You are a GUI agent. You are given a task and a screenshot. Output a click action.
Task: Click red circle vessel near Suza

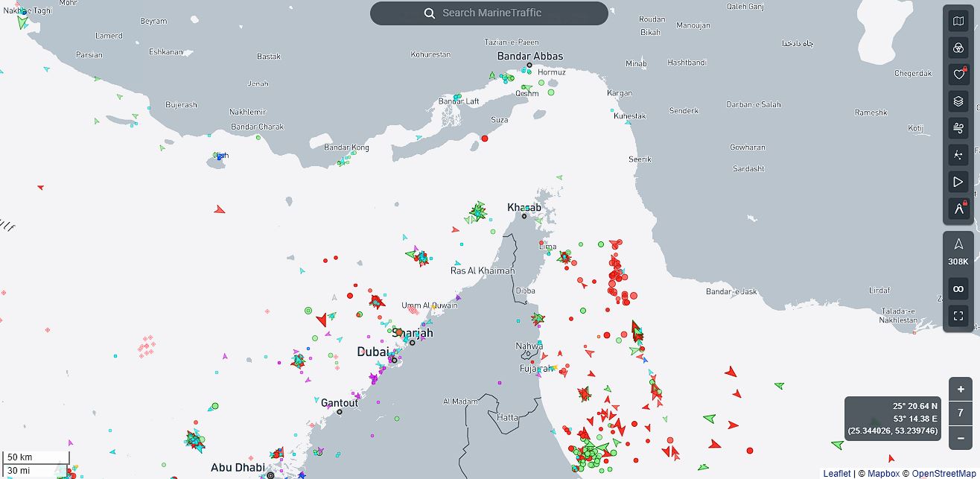point(485,139)
